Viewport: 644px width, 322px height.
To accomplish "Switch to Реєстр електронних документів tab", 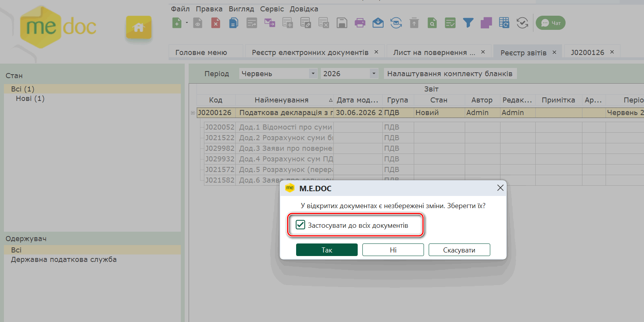I will [310, 52].
